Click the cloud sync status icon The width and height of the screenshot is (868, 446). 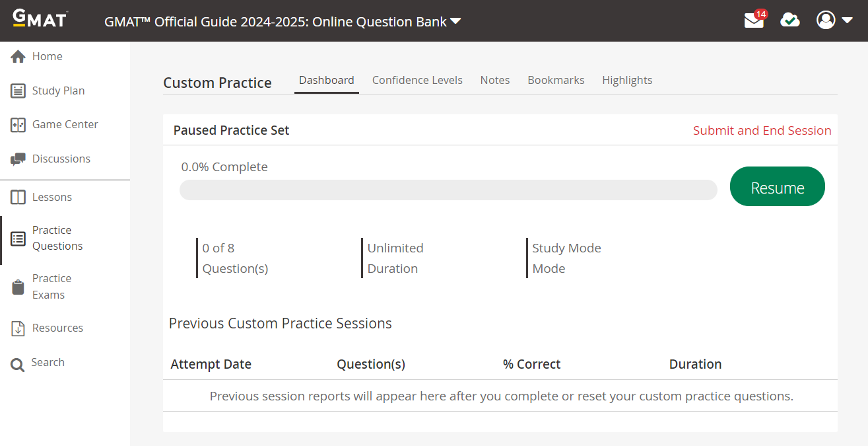point(789,20)
